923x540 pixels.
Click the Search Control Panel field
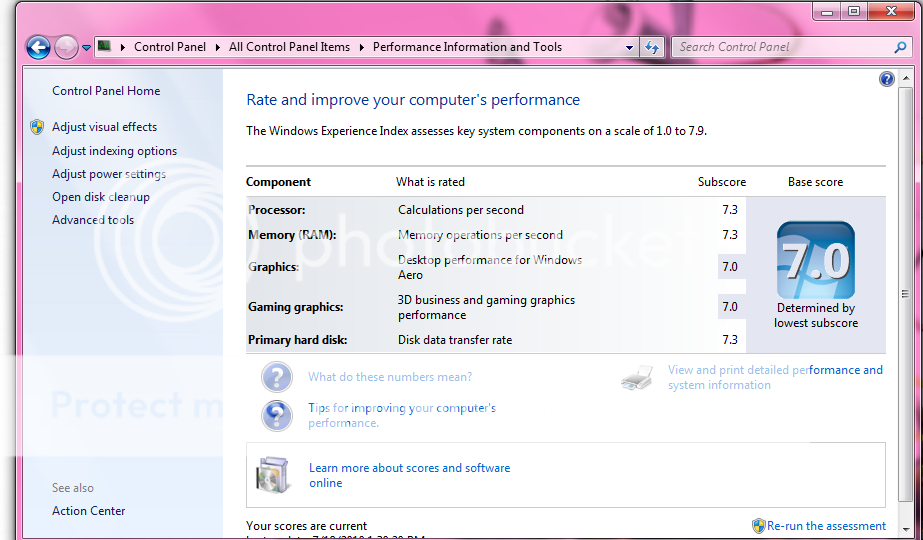tap(780, 47)
